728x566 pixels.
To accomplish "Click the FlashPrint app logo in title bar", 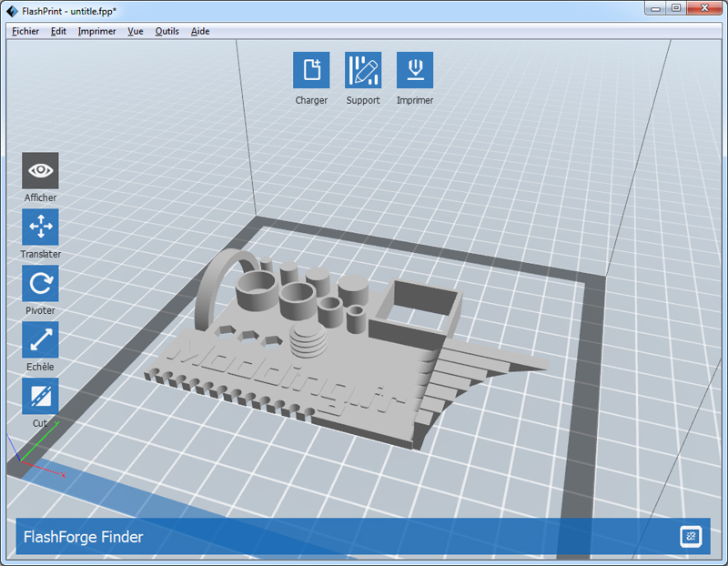I will (13, 11).
